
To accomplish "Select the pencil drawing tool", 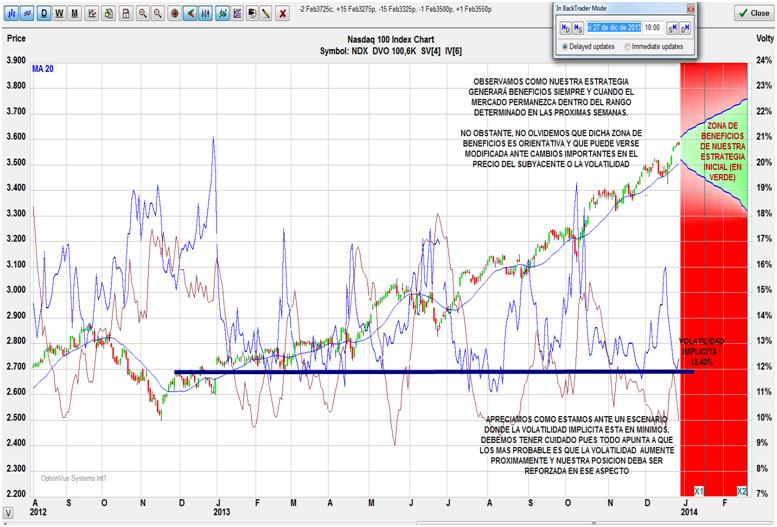I will 267,13.
